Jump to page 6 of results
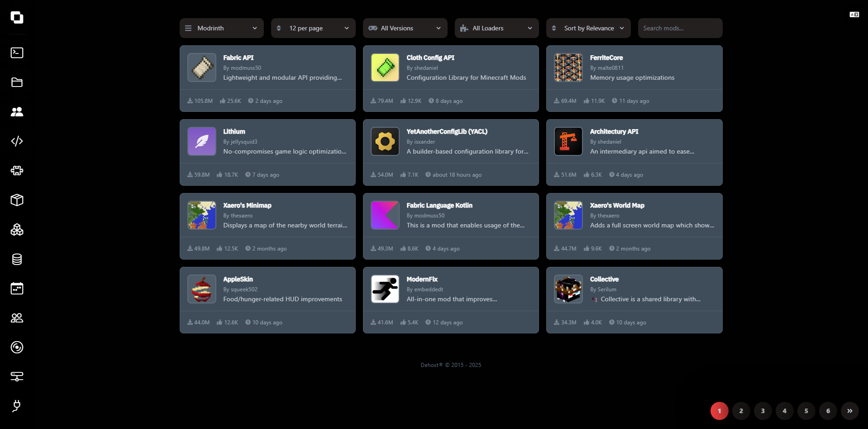Viewport: 868px width, 429px height. [828, 411]
